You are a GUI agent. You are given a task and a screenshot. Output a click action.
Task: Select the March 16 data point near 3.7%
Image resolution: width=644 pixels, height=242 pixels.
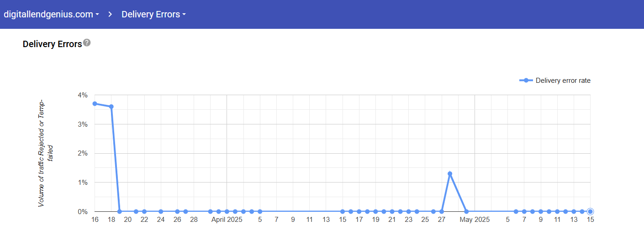click(95, 104)
